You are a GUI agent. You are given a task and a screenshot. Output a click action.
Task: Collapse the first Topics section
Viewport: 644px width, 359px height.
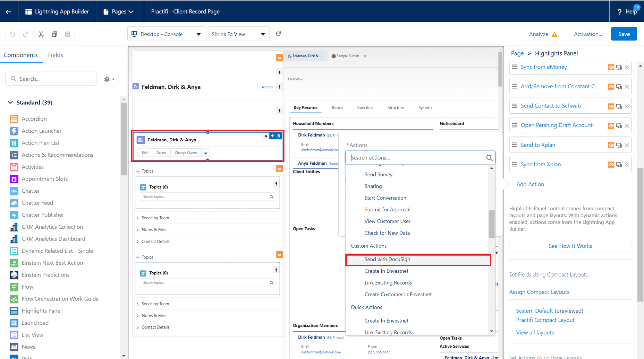pyautogui.click(x=138, y=171)
